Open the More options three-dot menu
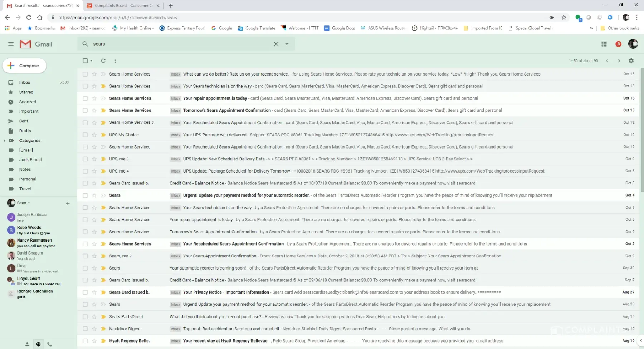This screenshot has height=349, width=644. [115, 61]
